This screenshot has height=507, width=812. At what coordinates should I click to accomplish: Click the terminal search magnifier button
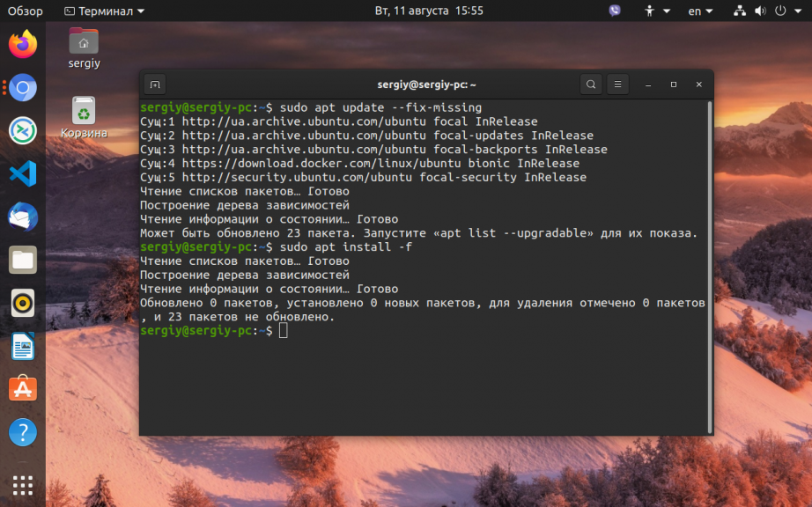(591, 84)
